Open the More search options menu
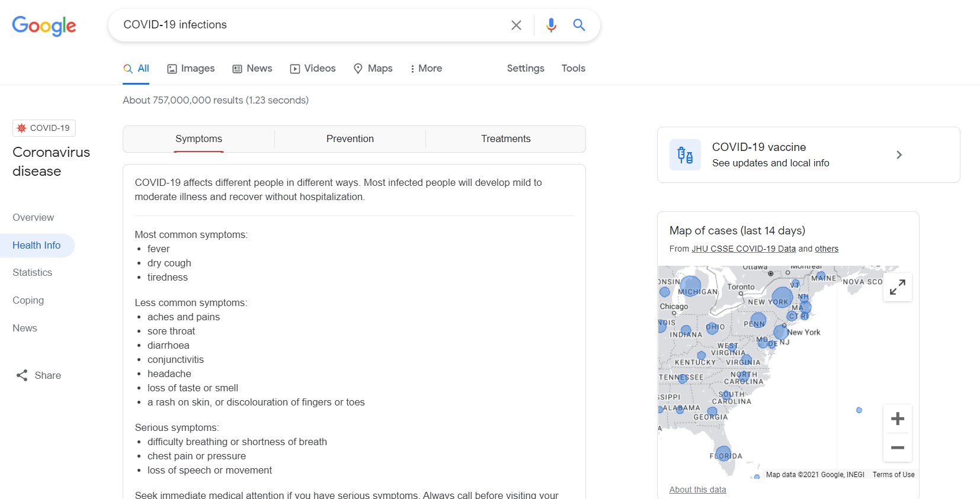The width and height of the screenshot is (980, 499). [426, 69]
